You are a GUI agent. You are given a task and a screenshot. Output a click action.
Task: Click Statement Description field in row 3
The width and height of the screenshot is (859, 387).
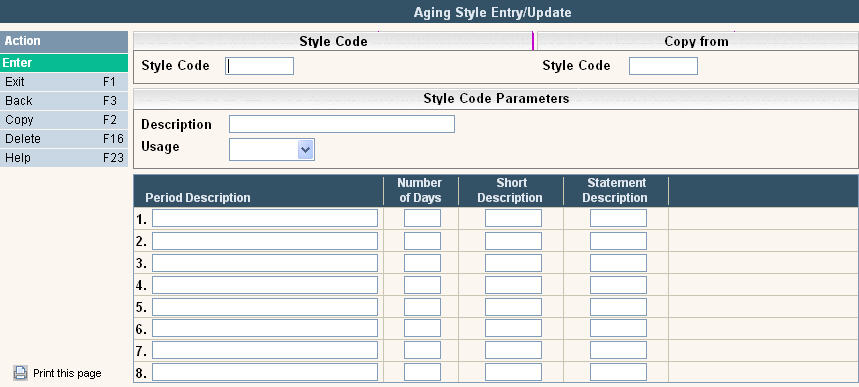click(619, 263)
